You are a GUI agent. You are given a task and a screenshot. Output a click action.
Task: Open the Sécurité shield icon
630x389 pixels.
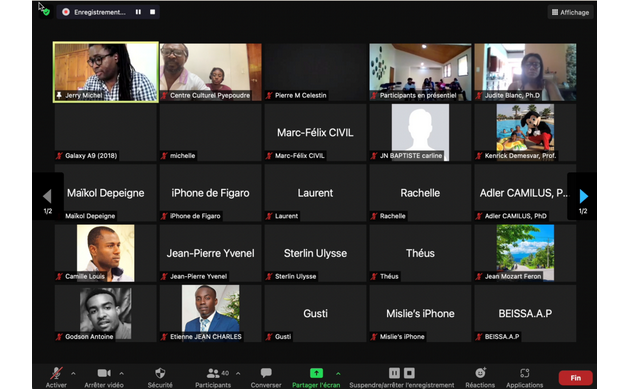point(160,373)
